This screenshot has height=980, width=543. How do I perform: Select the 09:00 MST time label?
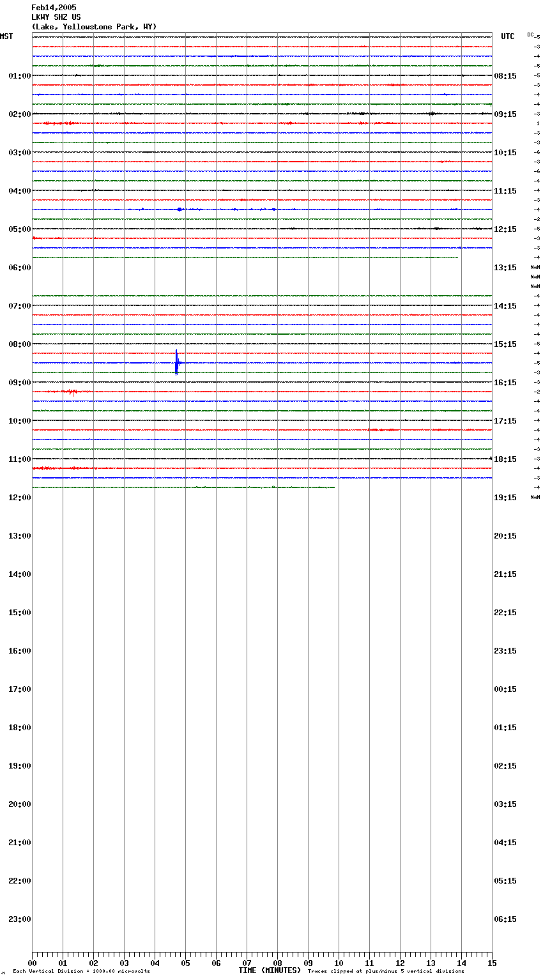click(x=20, y=383)
